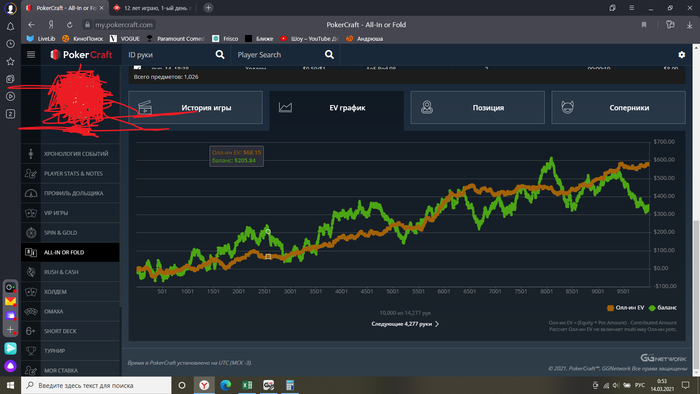
Task: Click the page vertical scrollbar thumb
Action: 696,294
